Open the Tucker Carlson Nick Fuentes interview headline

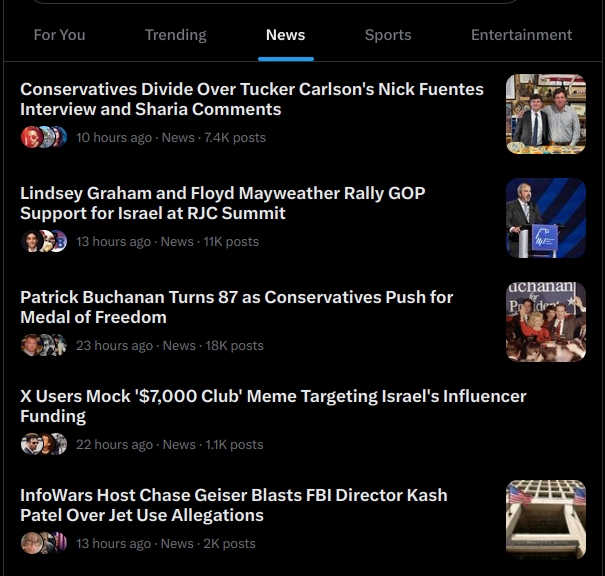[252, 99]
